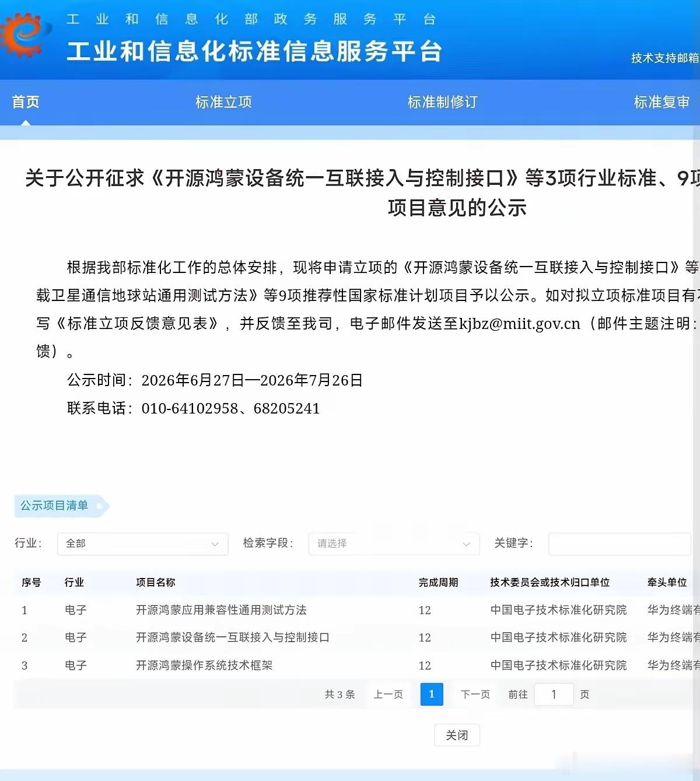Click row 开源鸿蒙设备统一互联接入与控制接口
This screenshot has height=781, width=700.
[356, 638]
